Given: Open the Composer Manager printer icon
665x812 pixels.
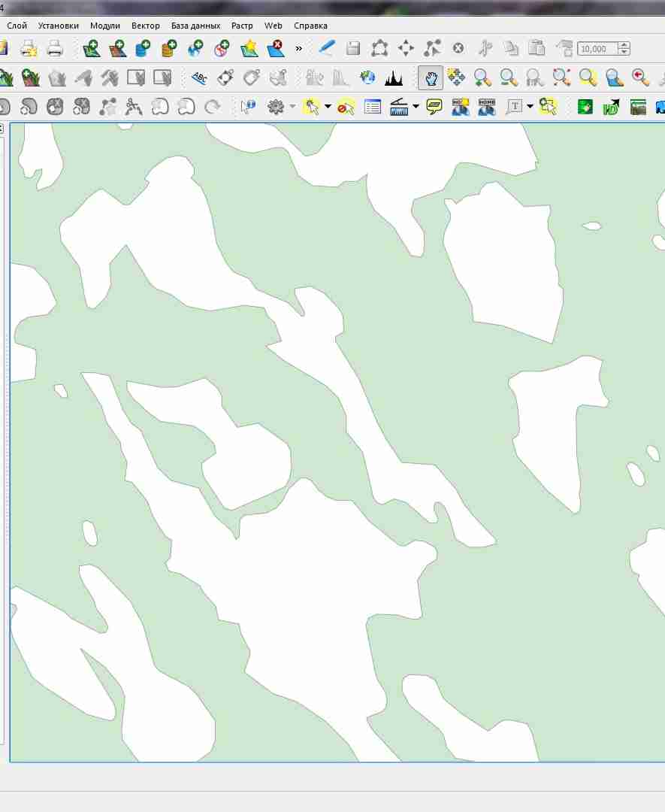Looking at the screenshot, I should click(55, 49).
